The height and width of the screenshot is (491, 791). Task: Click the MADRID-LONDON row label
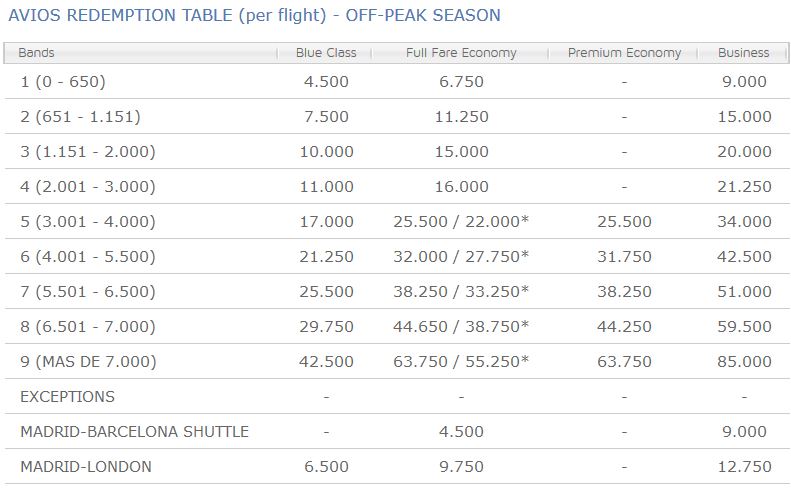[86, 467]
